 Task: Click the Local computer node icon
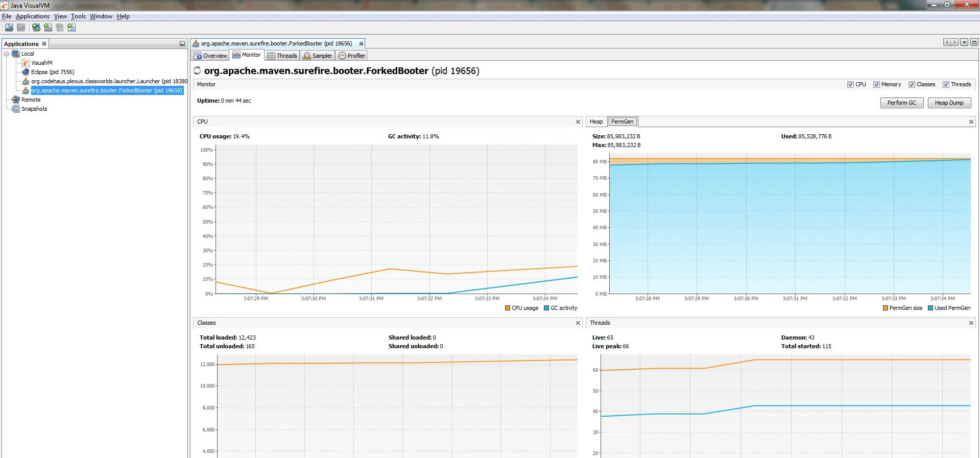tap(16, 54)
